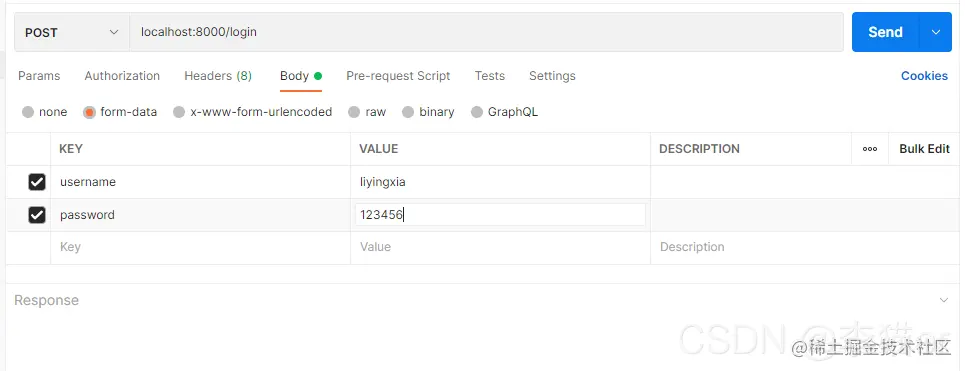Switch to the Params tab
The width and height of the screenshot is (965, 371).
point(39,76)
